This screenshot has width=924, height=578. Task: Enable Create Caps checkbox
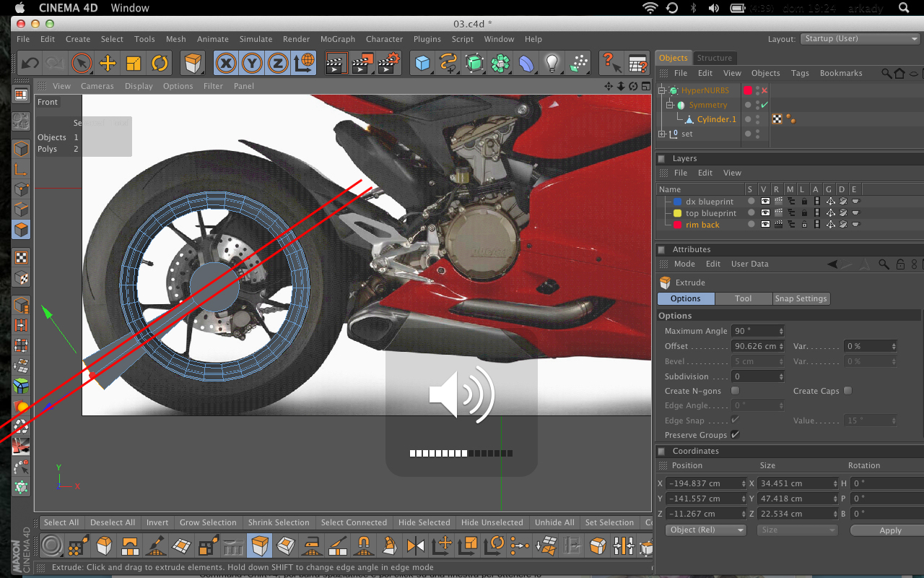pyautogui.click(x=848, y=391)
